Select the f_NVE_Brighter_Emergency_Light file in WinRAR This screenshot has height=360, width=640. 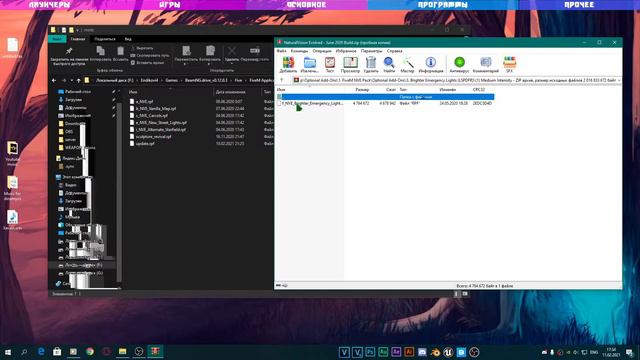(x=313, y=103)
